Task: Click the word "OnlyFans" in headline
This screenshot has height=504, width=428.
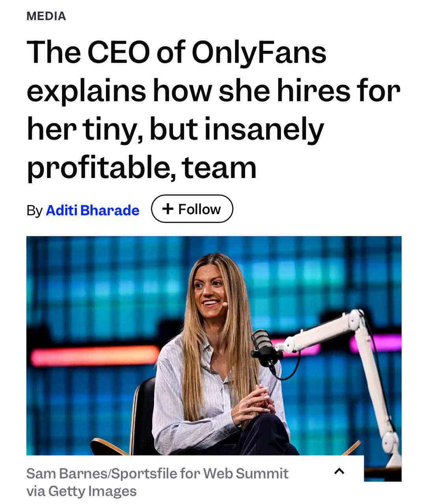Action: (x=259, y=52)
